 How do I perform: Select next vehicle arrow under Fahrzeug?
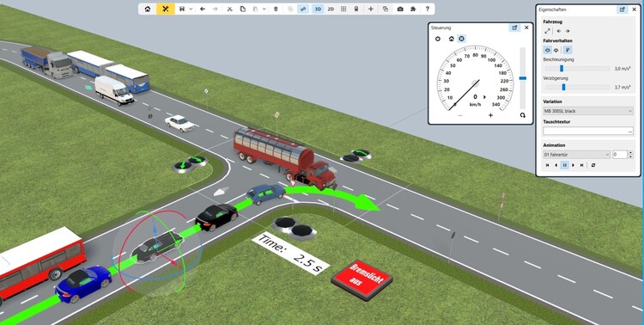click(x=568, y=31)
